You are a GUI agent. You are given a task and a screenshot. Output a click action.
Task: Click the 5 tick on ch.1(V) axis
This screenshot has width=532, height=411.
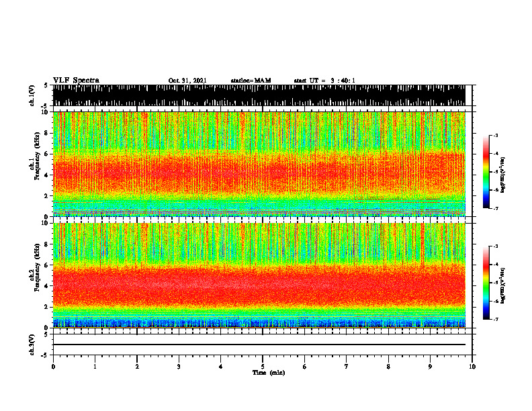click(x=46, y=85)
